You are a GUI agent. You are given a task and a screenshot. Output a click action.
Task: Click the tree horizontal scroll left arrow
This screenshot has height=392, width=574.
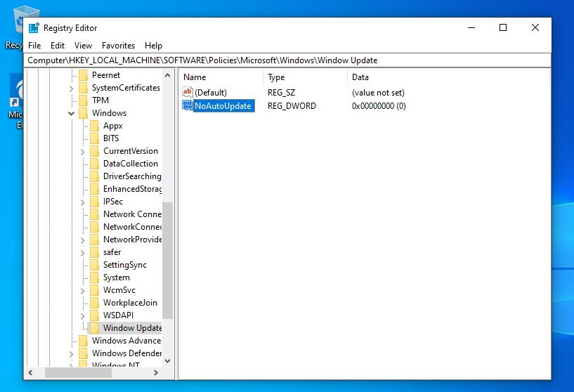coord(30,372)
